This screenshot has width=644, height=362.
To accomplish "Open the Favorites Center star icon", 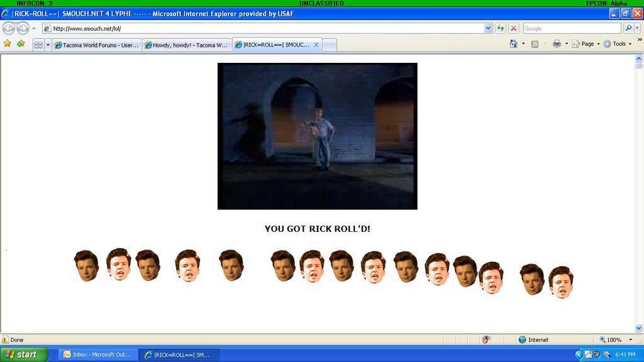I will click(8, 43).
